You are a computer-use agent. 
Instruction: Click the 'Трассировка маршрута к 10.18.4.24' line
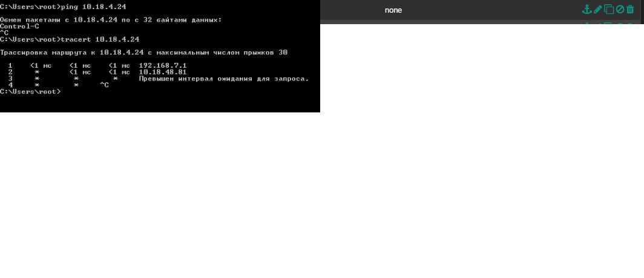coord(144,53)
